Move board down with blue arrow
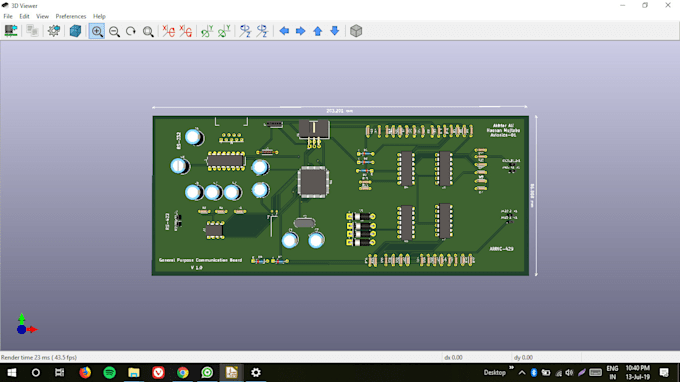 click(334, 31)
